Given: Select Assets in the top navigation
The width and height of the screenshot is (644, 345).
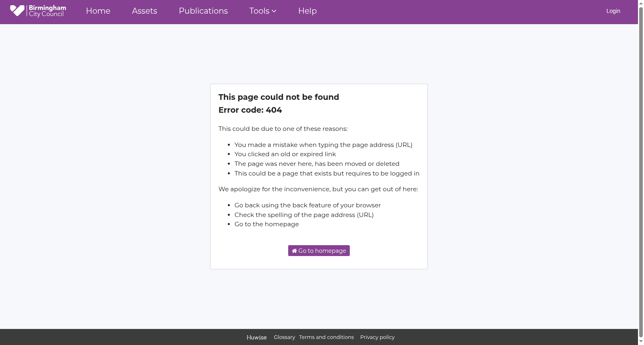Looking at the screenshot, I should tap(144, 11).
